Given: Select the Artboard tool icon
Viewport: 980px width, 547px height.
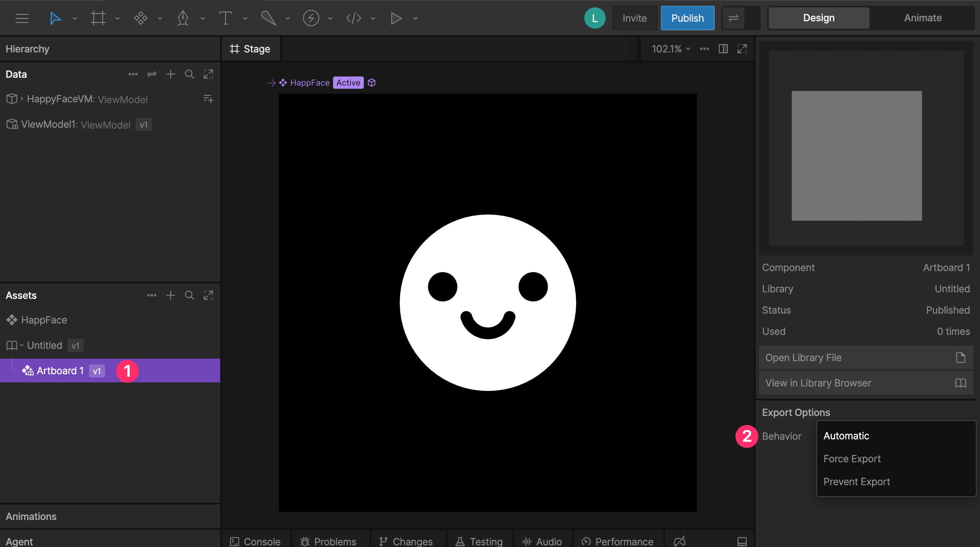Looking at the screenshot, I should click(x=98, y=18).
